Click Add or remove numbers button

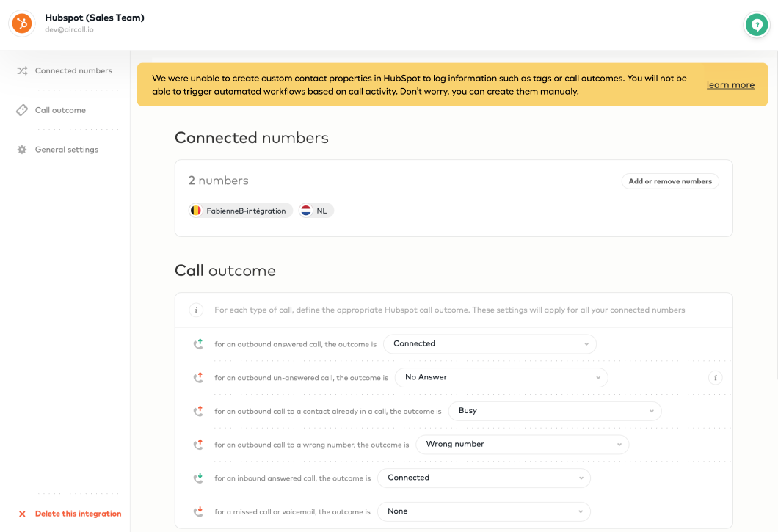pyautogui.click(x=670, y=181)
